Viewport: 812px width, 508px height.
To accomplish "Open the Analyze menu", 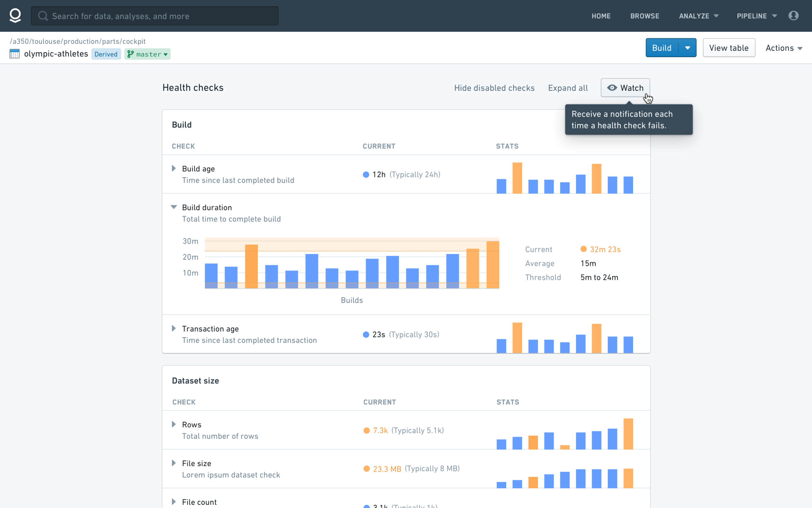I will click(x=699, y=16).
